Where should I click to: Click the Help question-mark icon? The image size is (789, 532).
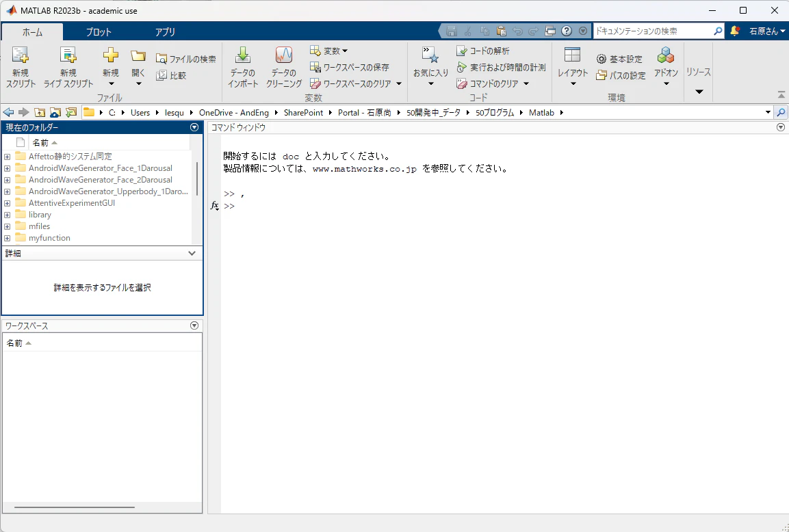point(567,31)
